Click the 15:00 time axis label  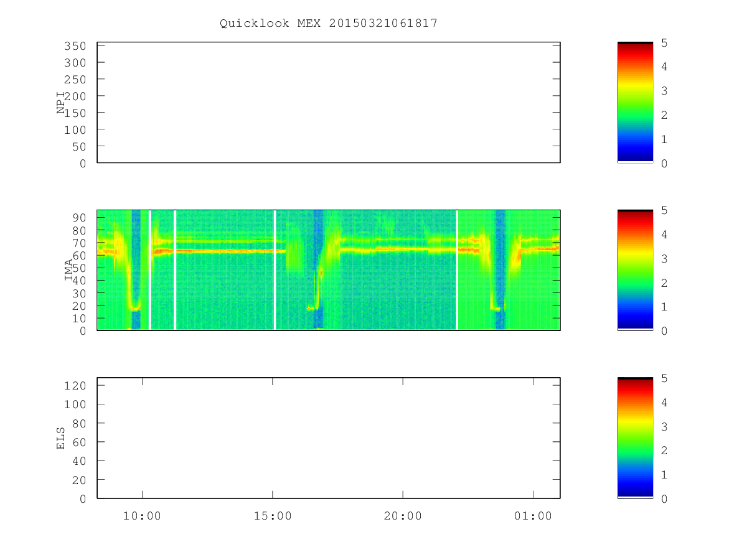tap(273, 516)
